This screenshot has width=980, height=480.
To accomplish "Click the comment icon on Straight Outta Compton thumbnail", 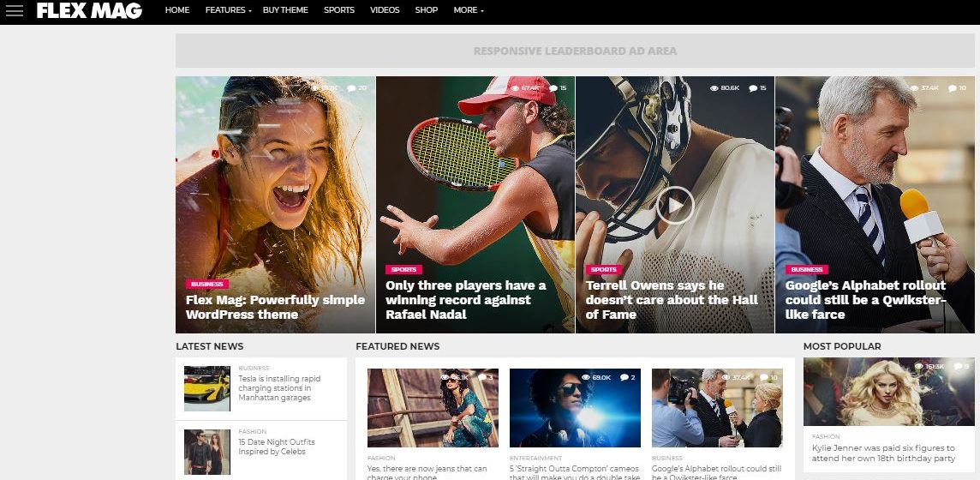I will click(624, 377).
